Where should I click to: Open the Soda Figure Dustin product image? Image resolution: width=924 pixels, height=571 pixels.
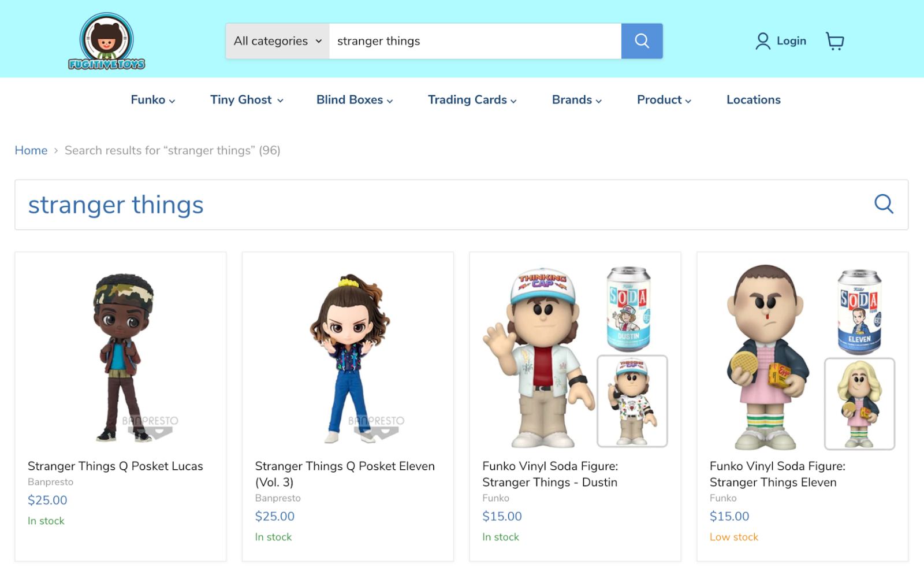tap(575, 356)
